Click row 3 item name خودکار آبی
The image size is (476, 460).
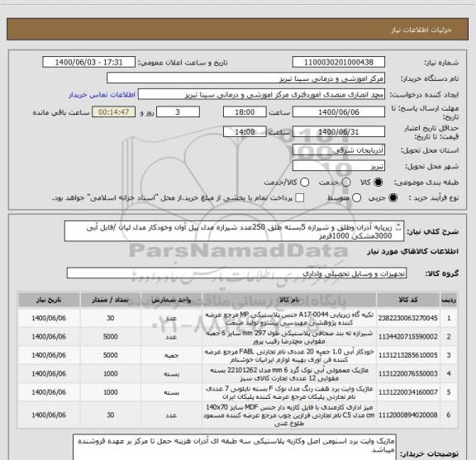click(x=289, y=355)
